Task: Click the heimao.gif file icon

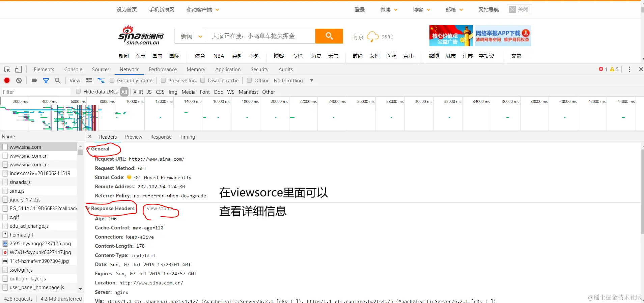Action: tap(5, 235)
